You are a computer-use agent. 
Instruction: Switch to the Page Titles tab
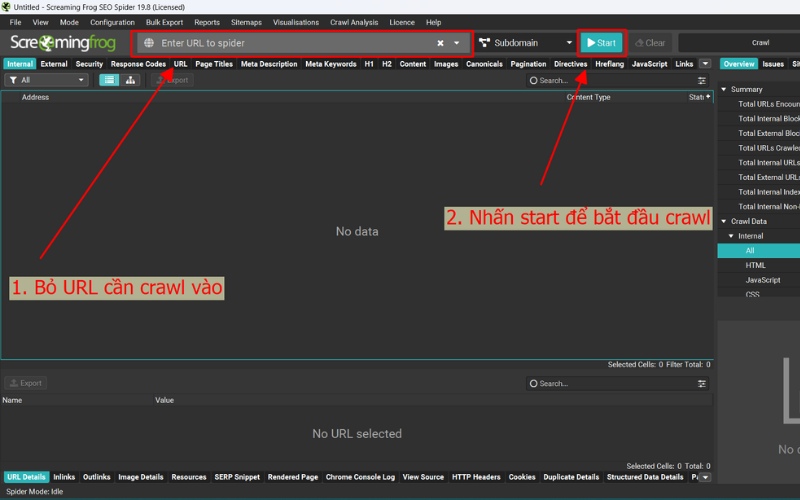[x=214, y=64]
